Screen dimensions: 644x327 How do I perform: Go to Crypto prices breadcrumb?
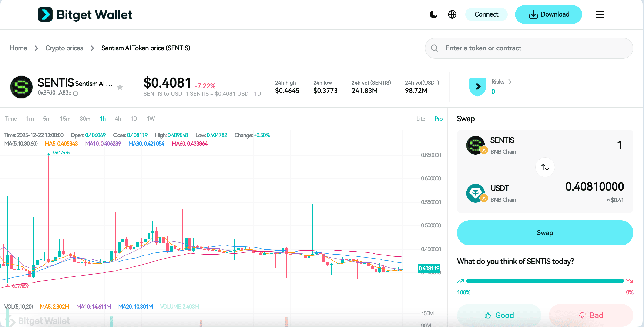[x=64, y=48]
